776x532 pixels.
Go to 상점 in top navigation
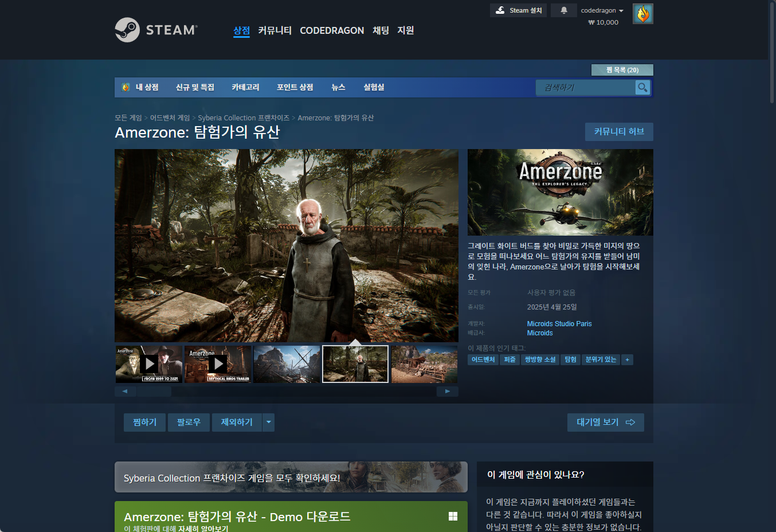242,30
